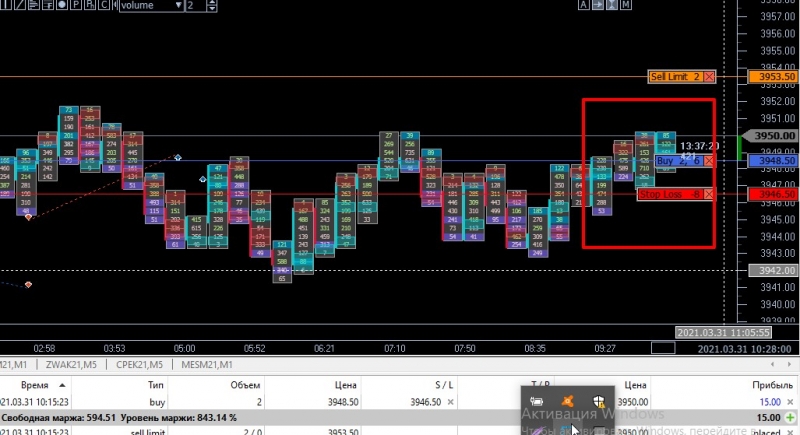This screenshot has height=435, width=800.
Task: Click the 3953.50 sell limit price cell
Action: click(343, 432)
